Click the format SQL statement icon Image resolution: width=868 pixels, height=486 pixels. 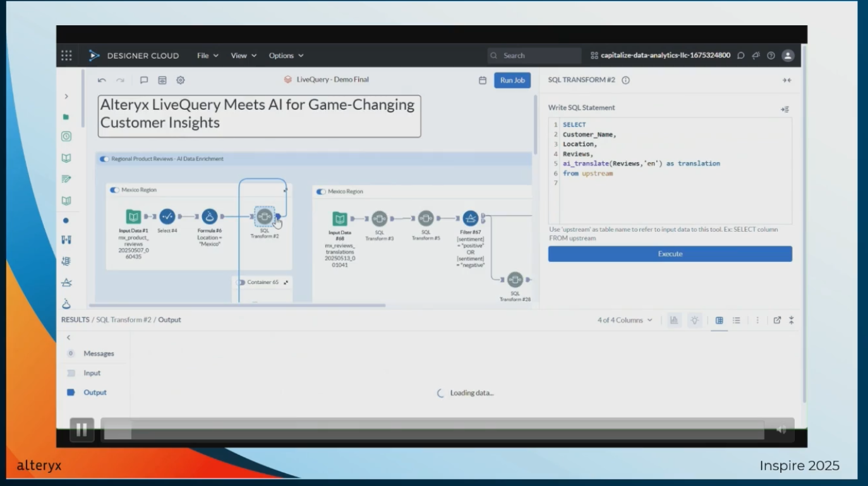click(785, 109)
